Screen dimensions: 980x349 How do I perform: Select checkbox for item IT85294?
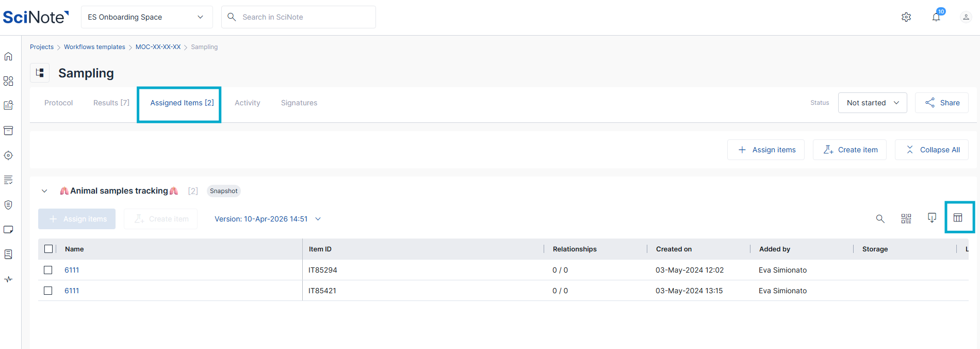click(x=48, y=270)
